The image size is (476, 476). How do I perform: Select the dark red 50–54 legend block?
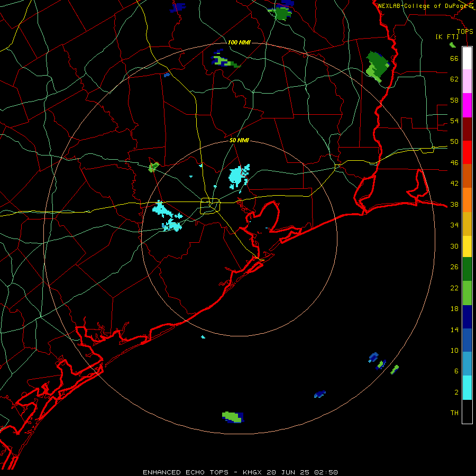[467, 129]
